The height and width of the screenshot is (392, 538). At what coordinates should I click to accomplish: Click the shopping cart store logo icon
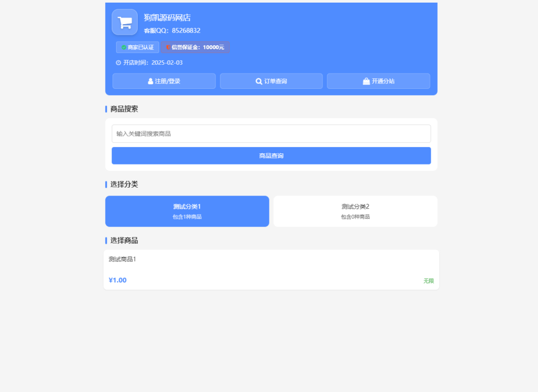click(x=125, y=22)
